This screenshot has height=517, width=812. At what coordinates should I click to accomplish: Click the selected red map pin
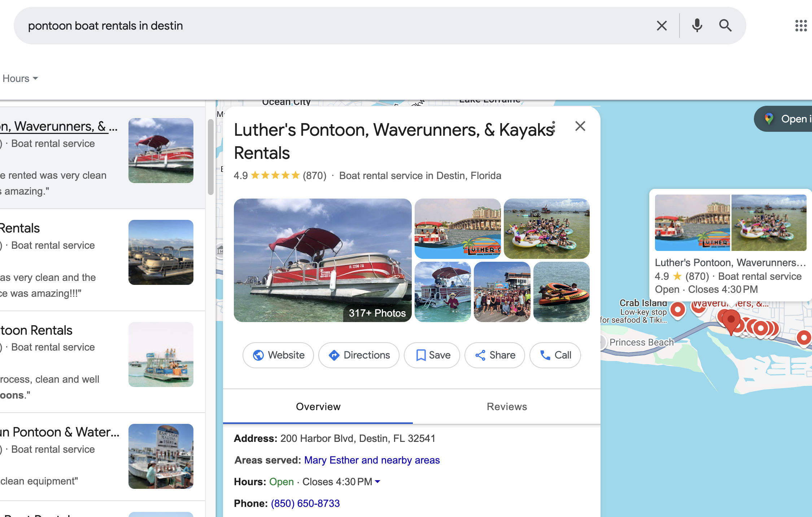click(731, 321)
